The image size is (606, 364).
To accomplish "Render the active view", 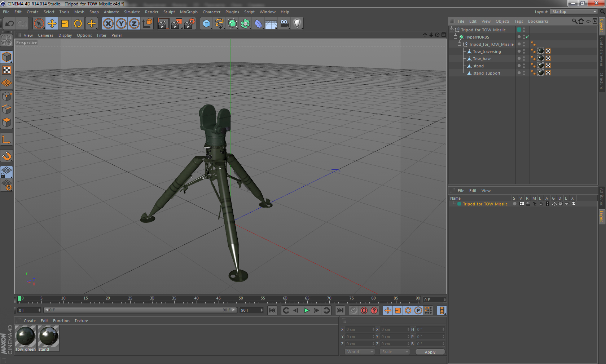I will click(163, 24).
